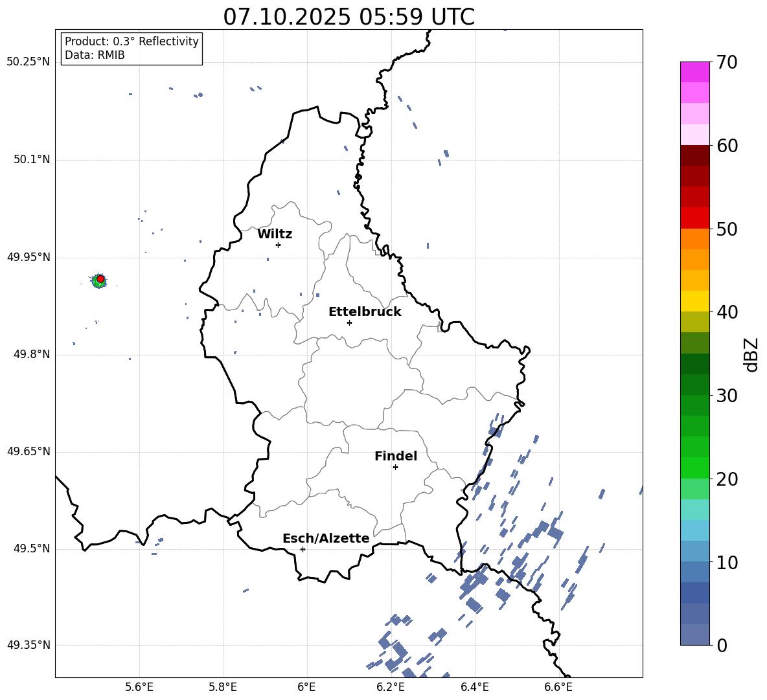The height and width of the screenshot is (700, 767).
Task: Click the Ettelbruck city label
Action: [x=365, y=312]
